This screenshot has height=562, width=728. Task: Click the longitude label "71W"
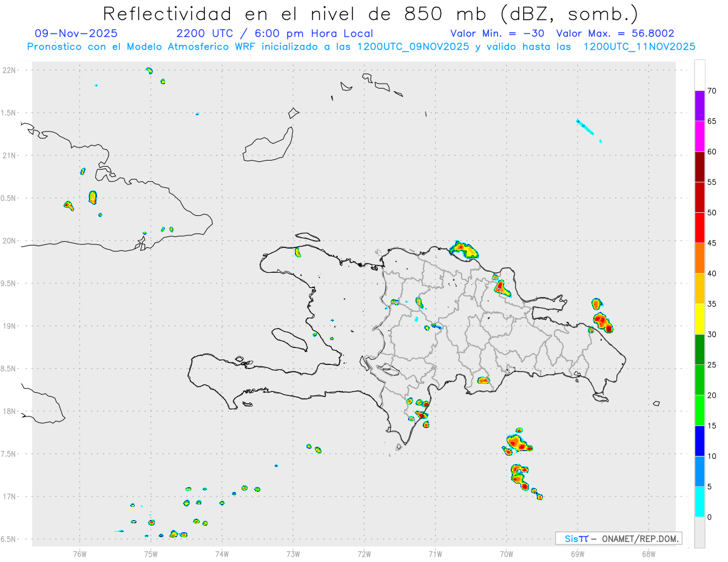[x=435, y=554]
